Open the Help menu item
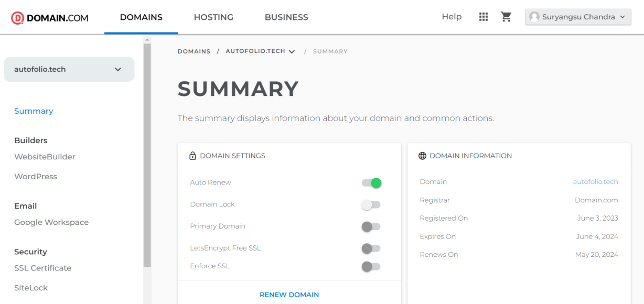Screen dimensions: 644x304 click(x=452, y=17)
